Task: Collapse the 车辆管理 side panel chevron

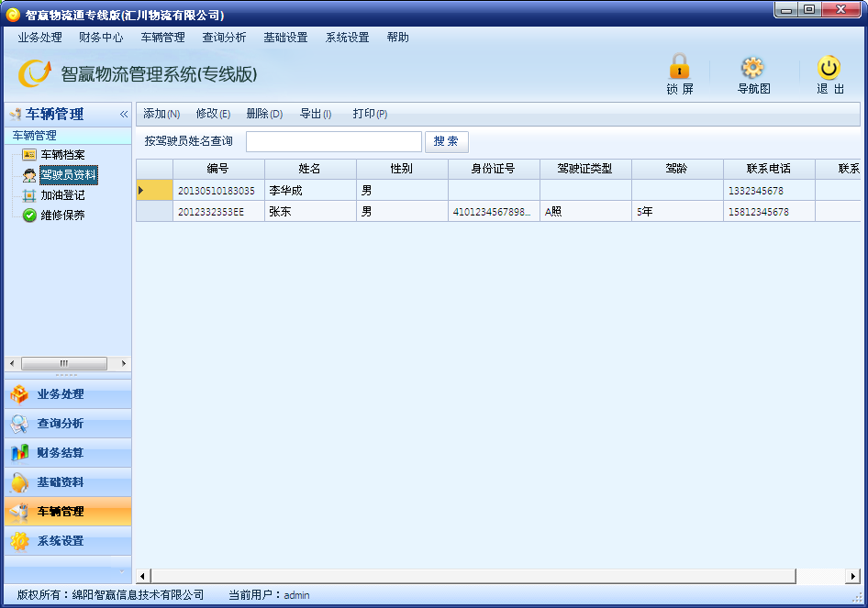Action: (124, 114)
